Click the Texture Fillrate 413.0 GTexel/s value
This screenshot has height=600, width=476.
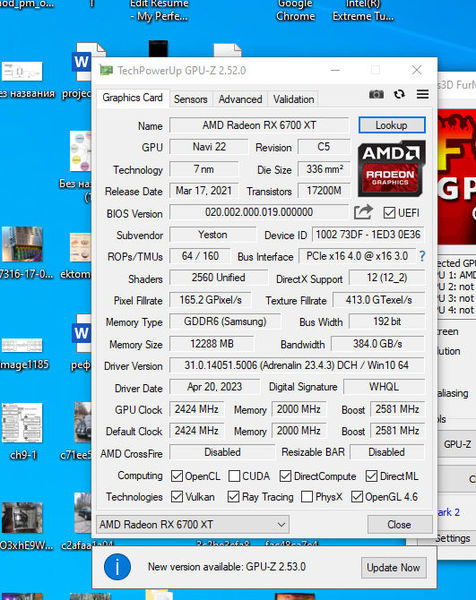pos(379,300)
